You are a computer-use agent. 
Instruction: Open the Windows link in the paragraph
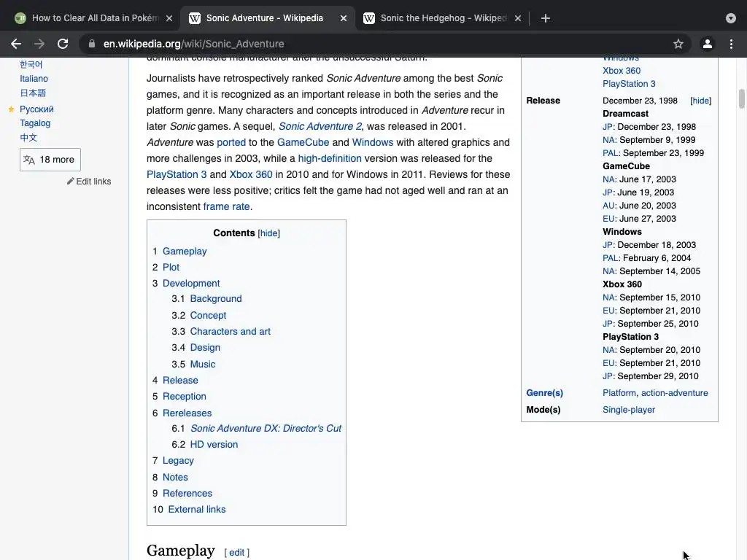pos(373,142)
